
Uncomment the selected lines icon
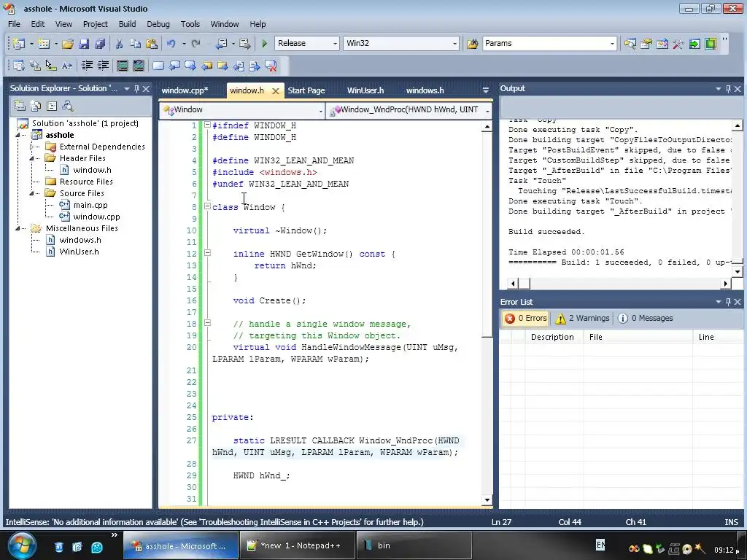click(139, 66)
